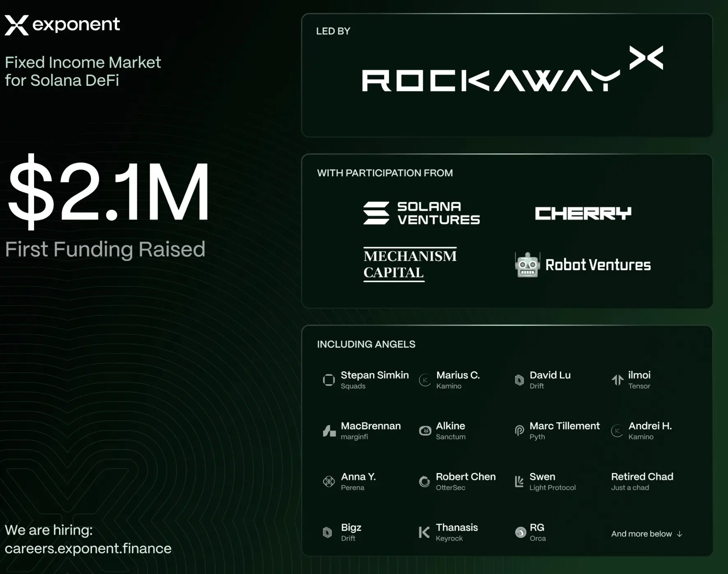Select the Squads icon next to Stepan Simkin
Viewport: 728px width, 574px height.
coord(328,380)
